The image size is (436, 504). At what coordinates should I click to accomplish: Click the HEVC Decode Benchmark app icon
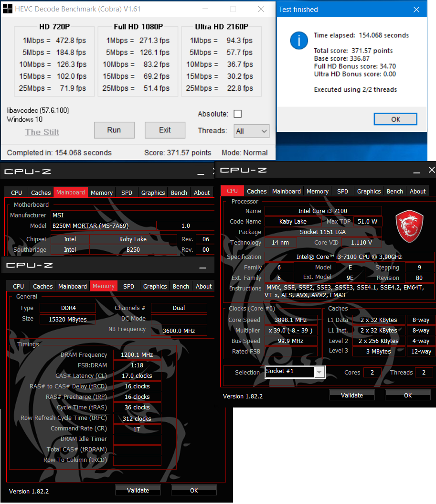click(x=7, y=9)
